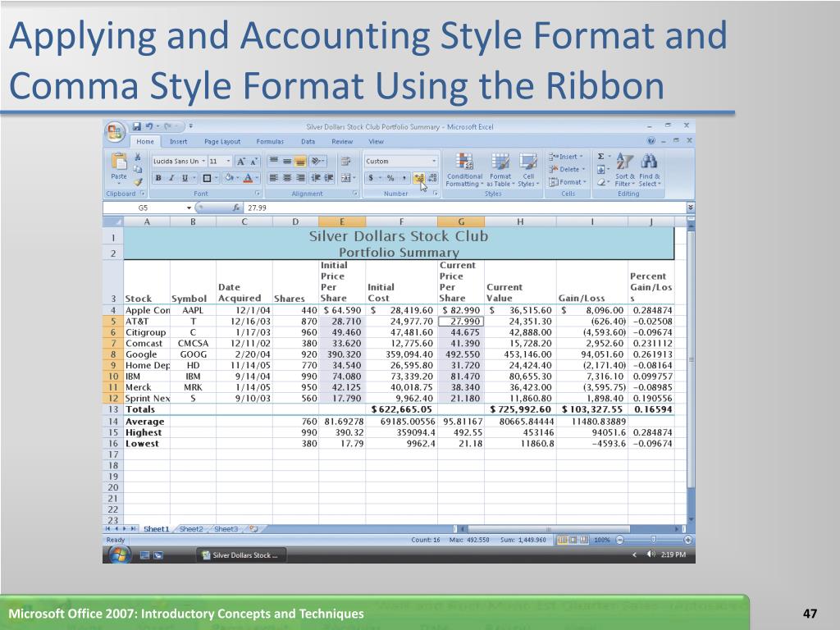Select column header G
This screenshot has width=840, height=630.
tap(461, 221)
